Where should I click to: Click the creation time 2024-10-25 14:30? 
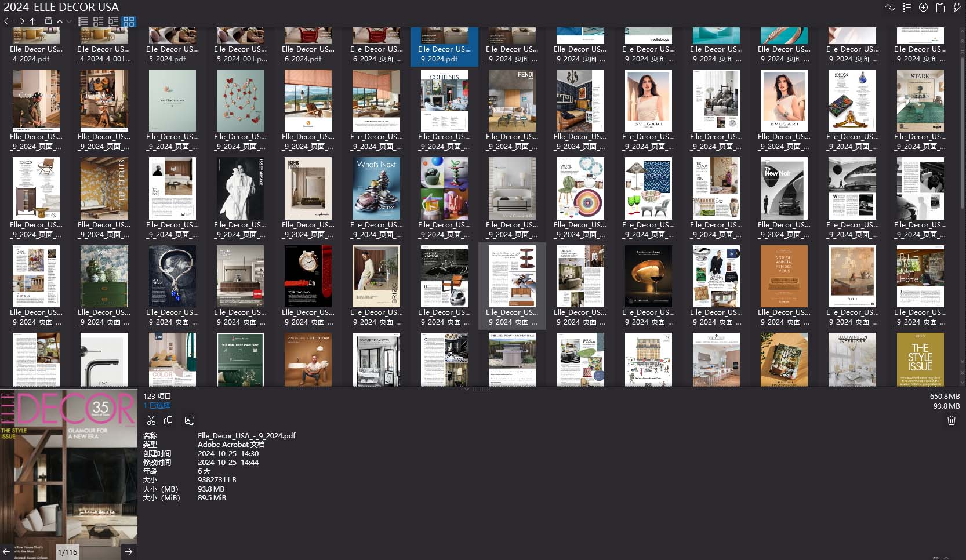pyautogui.click(x=228, y=454)
